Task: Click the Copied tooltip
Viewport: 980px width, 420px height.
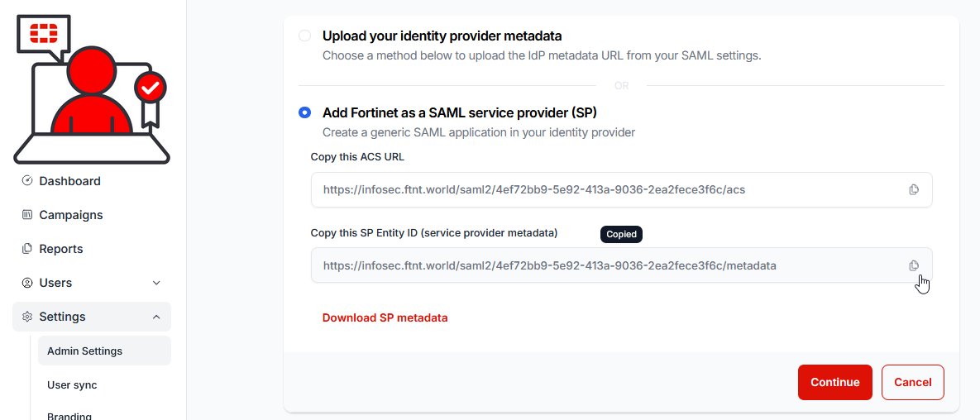Action: coord(621,234)
